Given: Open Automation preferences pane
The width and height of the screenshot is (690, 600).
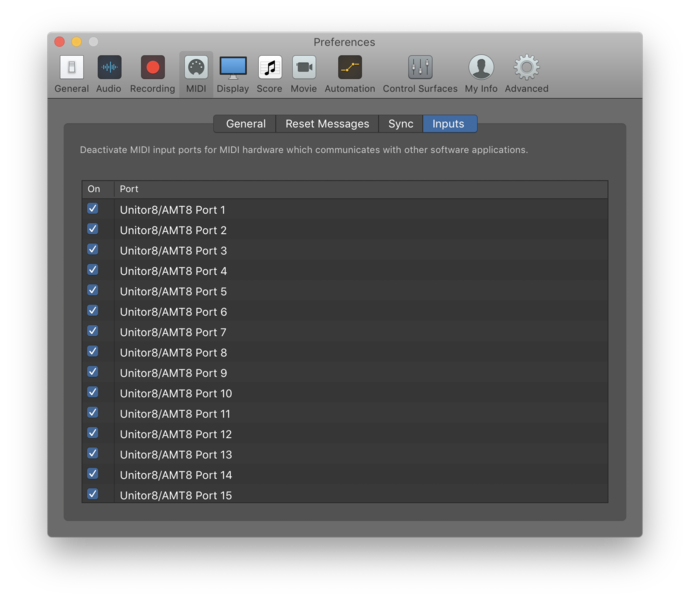Looking at the screenshot, I should point(350,74).
